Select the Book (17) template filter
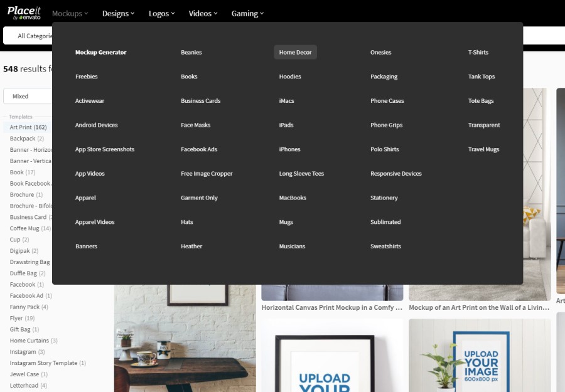The height and width of the screenshot is (392, 565). click(23, 172)
